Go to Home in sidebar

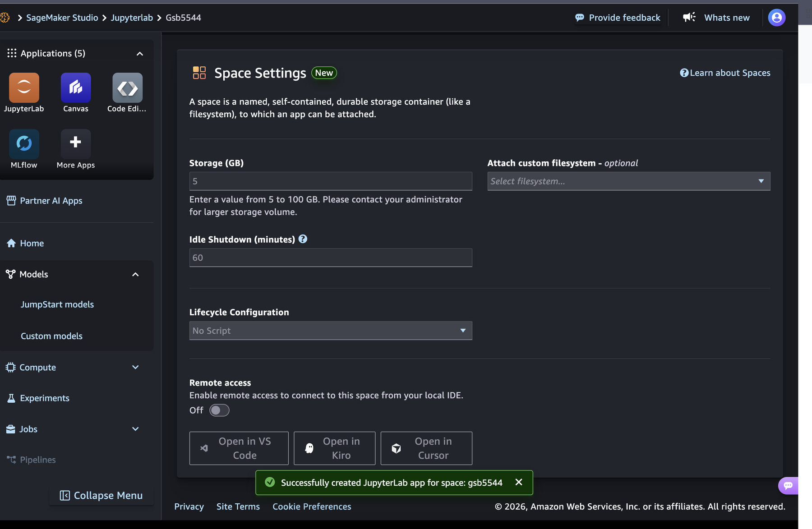click(x=25, y=243)
